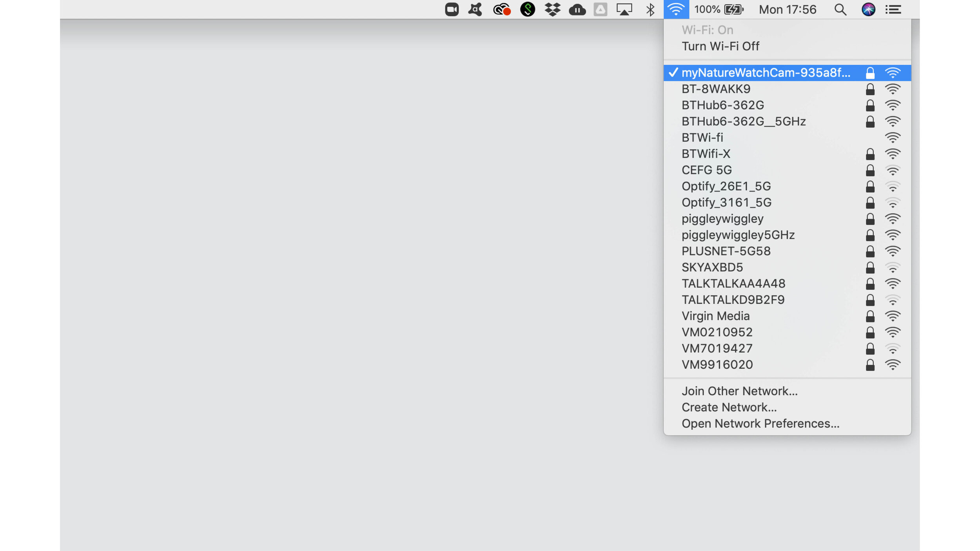This screenshot has width=980, height=551.
Task: Click the lock icon beside Virgin Media
Action: [x=870, y=316]
